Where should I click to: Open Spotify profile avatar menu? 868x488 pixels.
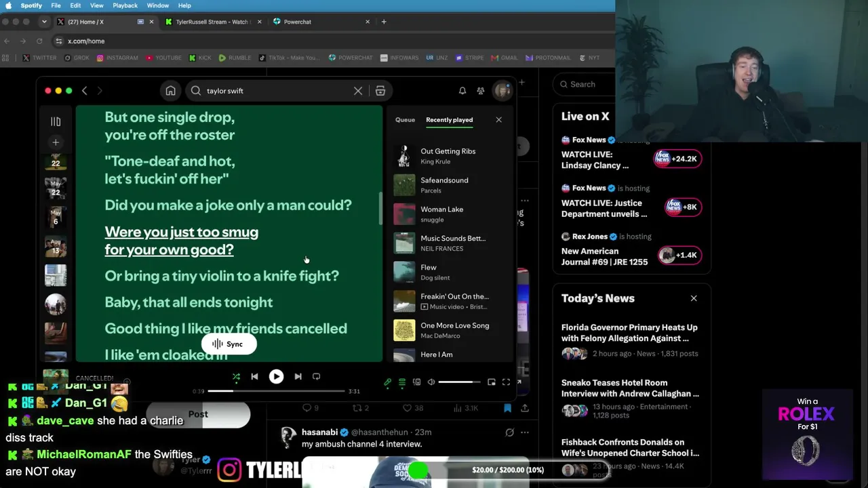pyautogui.click(x=502, y=91)
